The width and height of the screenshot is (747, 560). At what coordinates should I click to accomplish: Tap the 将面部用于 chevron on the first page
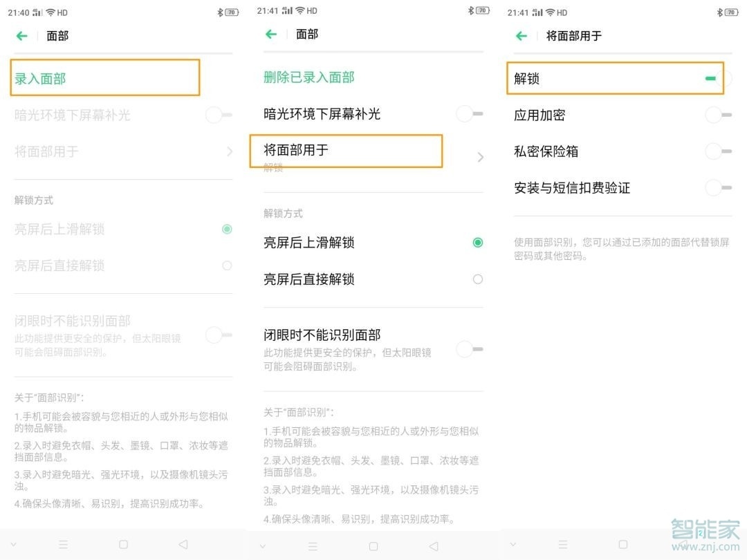coord(230,151)
